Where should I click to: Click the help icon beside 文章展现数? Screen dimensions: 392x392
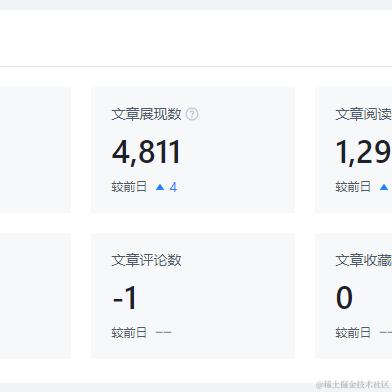coord(192,114)
